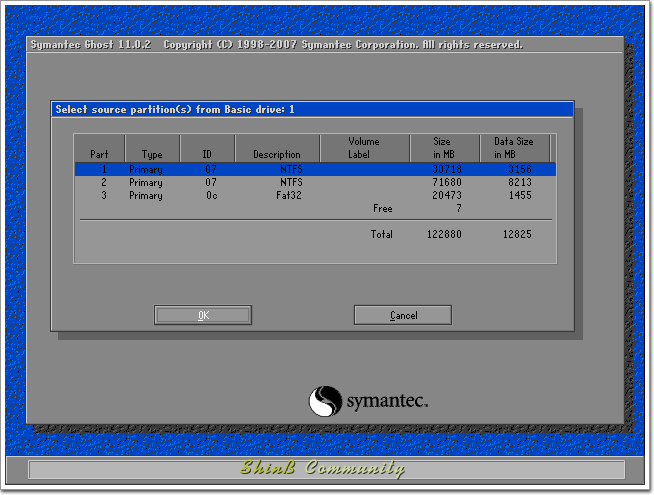Click the Type column header

click(x=152, y=148)
